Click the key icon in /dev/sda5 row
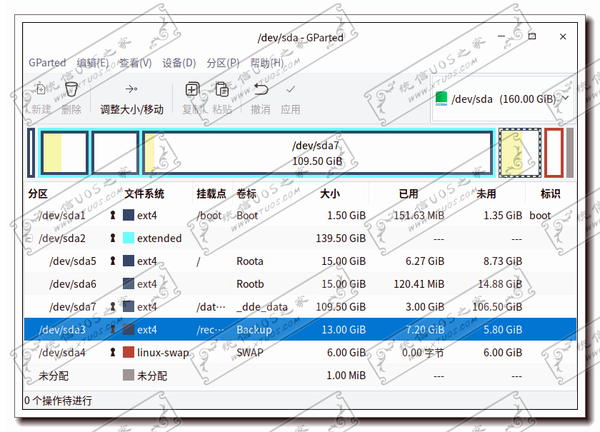Image resolution: width=600 pixels, height=432 pixels. 112,261
